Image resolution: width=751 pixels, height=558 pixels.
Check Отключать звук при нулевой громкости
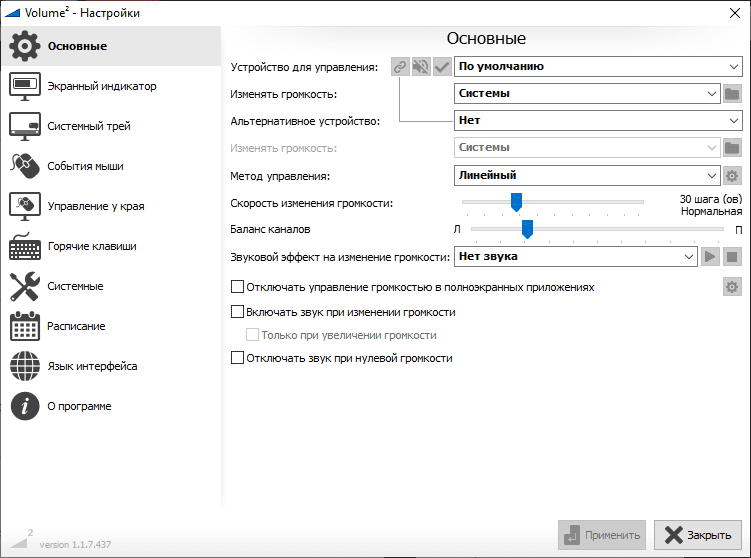click(238, 358)
